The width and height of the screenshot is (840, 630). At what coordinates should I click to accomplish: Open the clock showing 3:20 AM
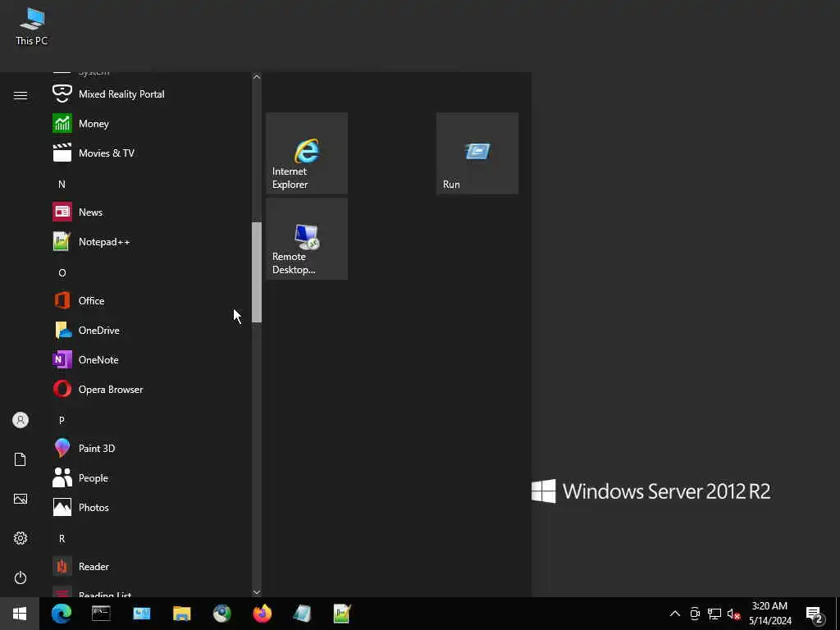(769, 614)
